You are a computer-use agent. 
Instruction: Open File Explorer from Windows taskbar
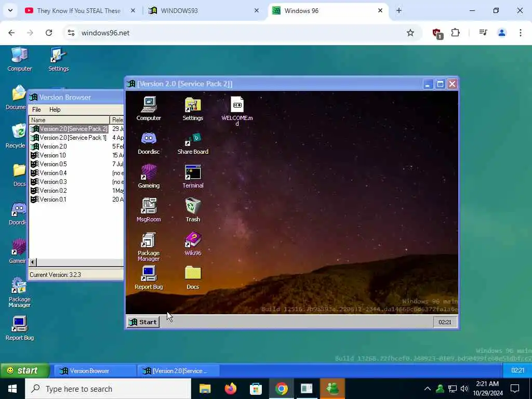point(205,389)
